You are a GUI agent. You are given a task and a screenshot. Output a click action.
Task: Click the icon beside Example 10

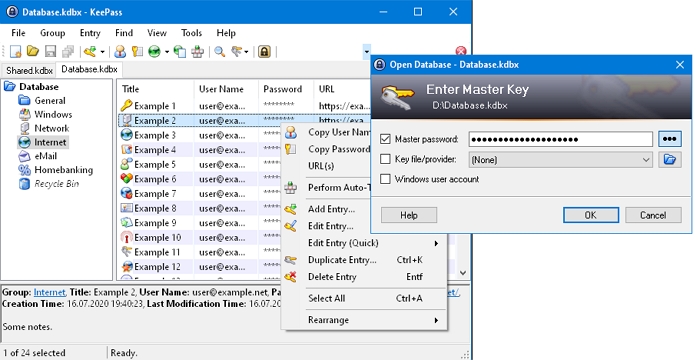point(127,237)
